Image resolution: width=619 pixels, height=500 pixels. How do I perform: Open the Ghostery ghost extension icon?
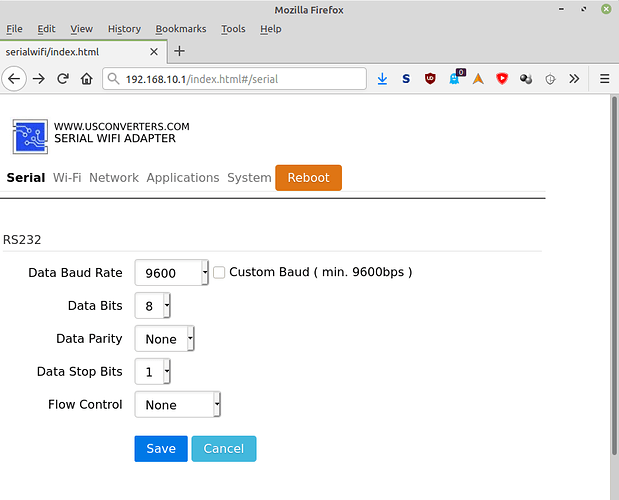point(455,77)
